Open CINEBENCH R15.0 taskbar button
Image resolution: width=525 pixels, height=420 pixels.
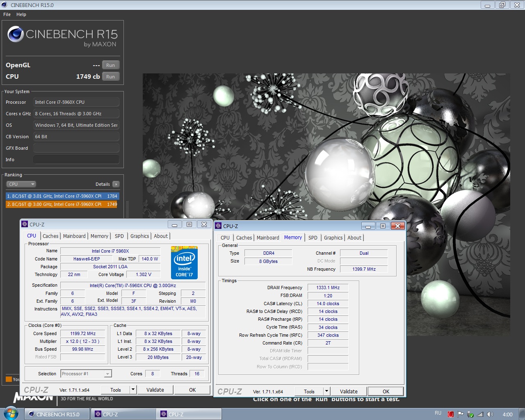[57, 414]
